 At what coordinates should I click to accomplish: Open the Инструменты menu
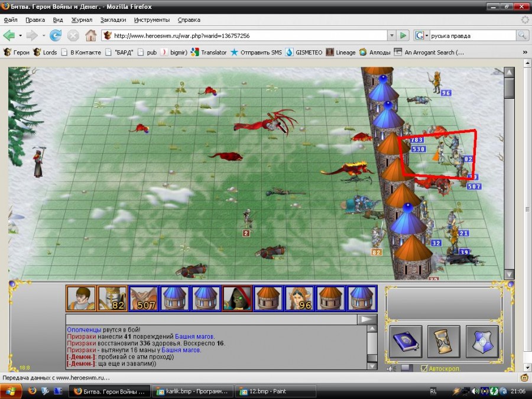point(152,20)
